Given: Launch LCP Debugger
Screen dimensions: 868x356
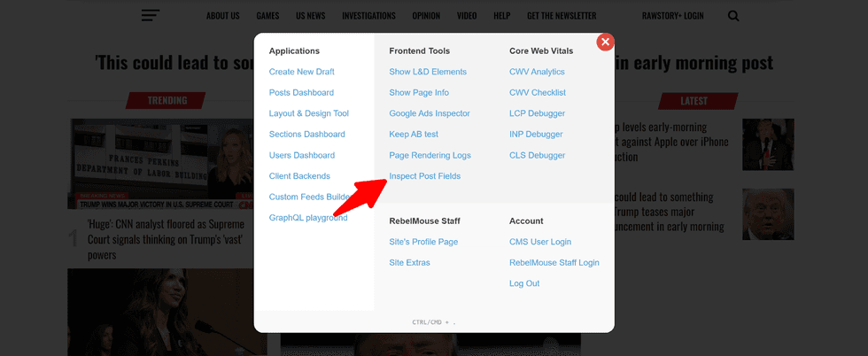Looking at the screenshot, I should pos(537,113).
